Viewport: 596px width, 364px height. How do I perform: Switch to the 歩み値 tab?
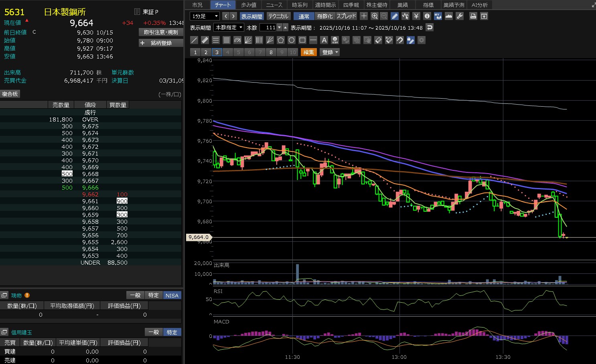(249, 5)
